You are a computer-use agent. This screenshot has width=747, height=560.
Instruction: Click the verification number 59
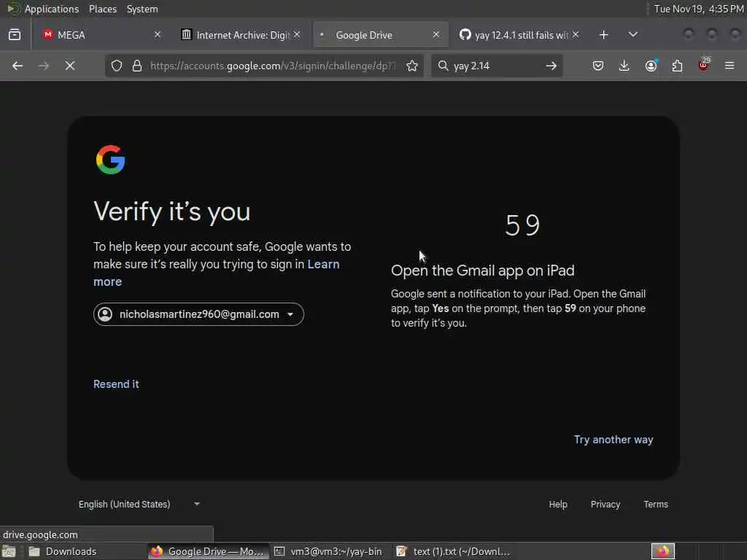(522, 225)
